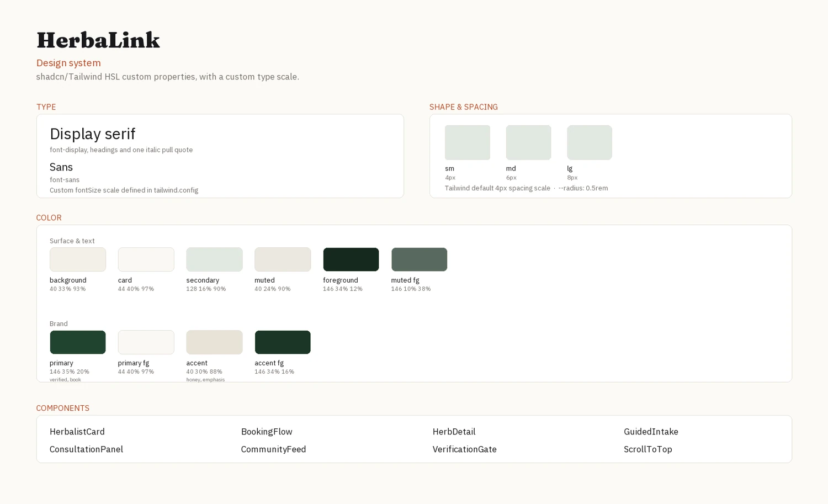828x504 pixels.
Task: Click the ConsultationPanel component name
Action: 86,449
